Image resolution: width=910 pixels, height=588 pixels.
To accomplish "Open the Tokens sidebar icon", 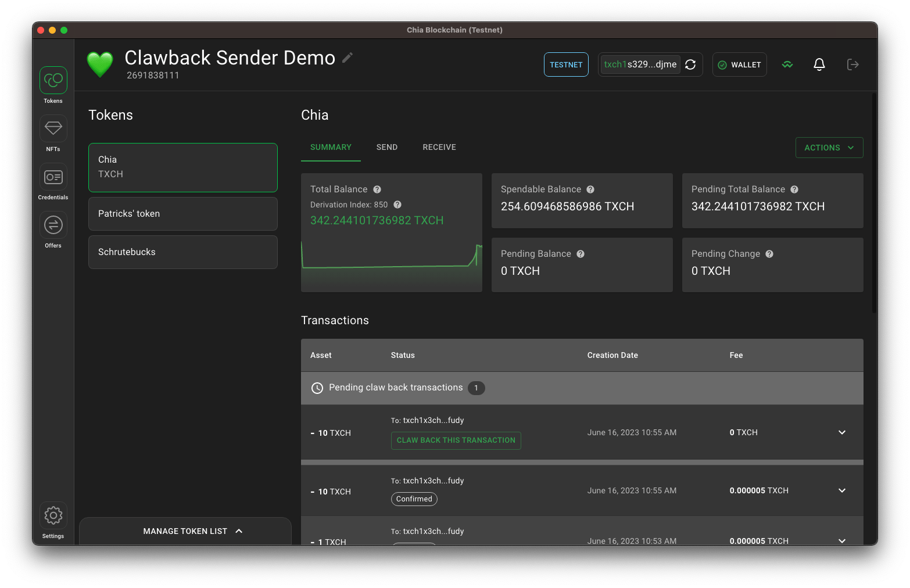I will (x=53, y=80).
